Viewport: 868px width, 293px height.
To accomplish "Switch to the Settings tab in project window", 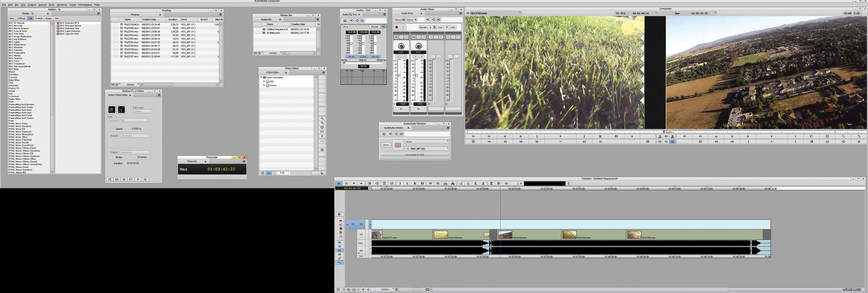I will pyautogui.click(x=21, y=18).
